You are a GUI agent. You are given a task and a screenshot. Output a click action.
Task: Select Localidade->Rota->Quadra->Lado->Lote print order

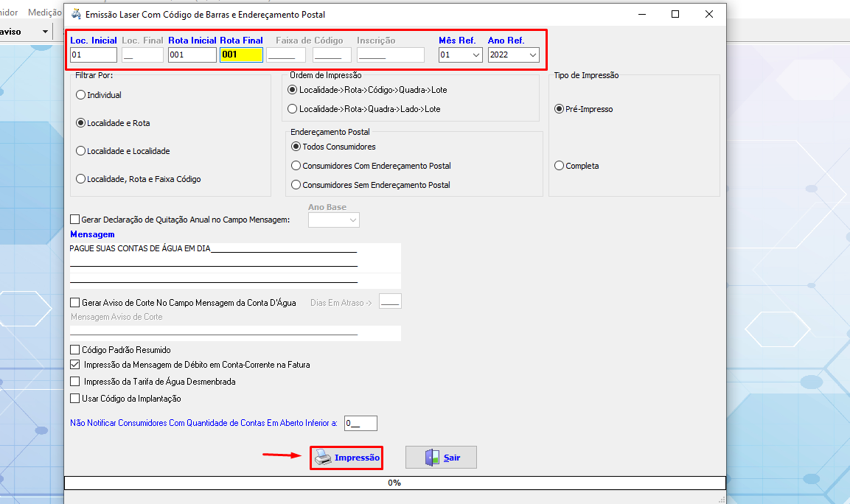pos(293,109)
